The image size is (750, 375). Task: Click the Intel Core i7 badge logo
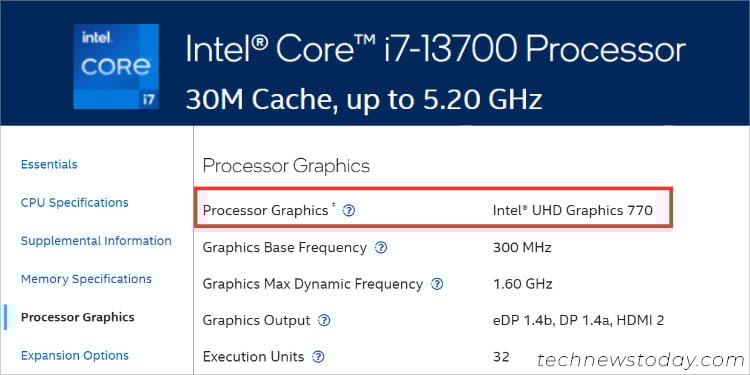click(x=116, y=66)
